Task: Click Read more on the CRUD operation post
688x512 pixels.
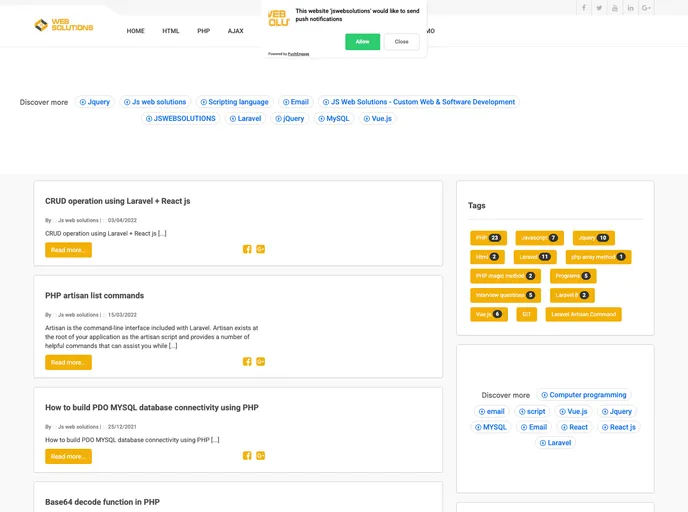Action: click(x=68, y=250)
